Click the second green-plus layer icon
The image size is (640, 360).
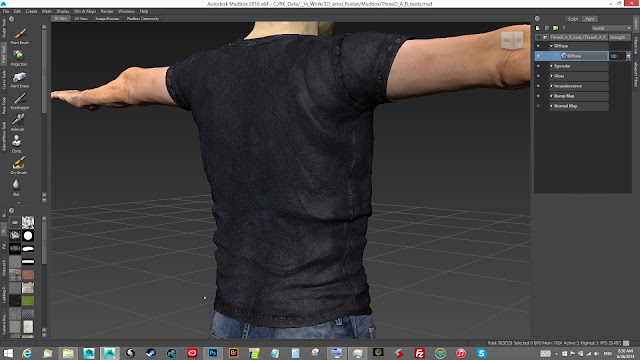[547, 28]
